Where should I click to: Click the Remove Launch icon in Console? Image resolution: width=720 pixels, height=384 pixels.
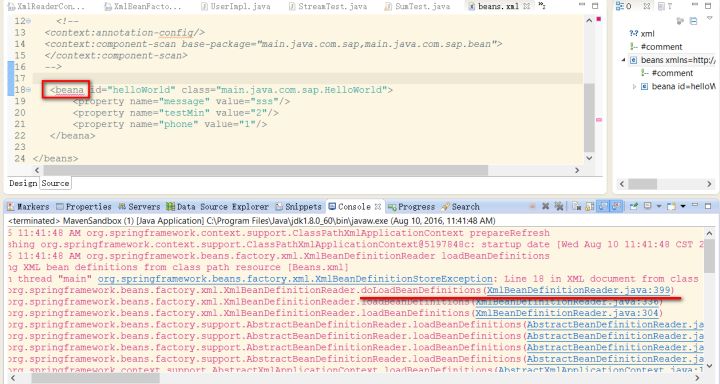546,206
